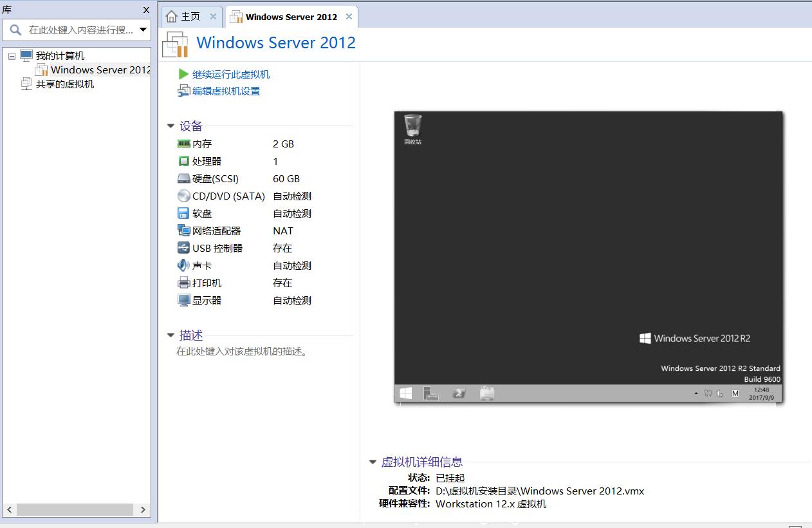Viewport: 812px width, 528px height.
Task: Click the display (显示器) device icon
Action: tap(183, 300)
